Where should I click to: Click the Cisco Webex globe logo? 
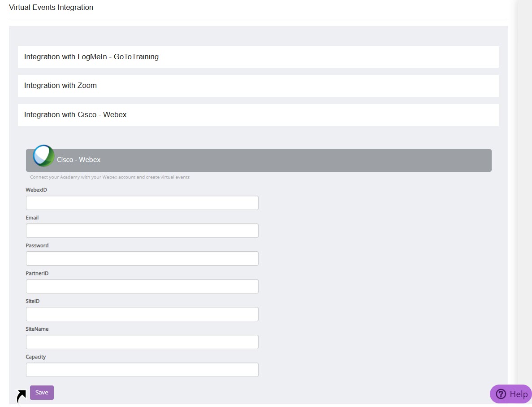43,156
